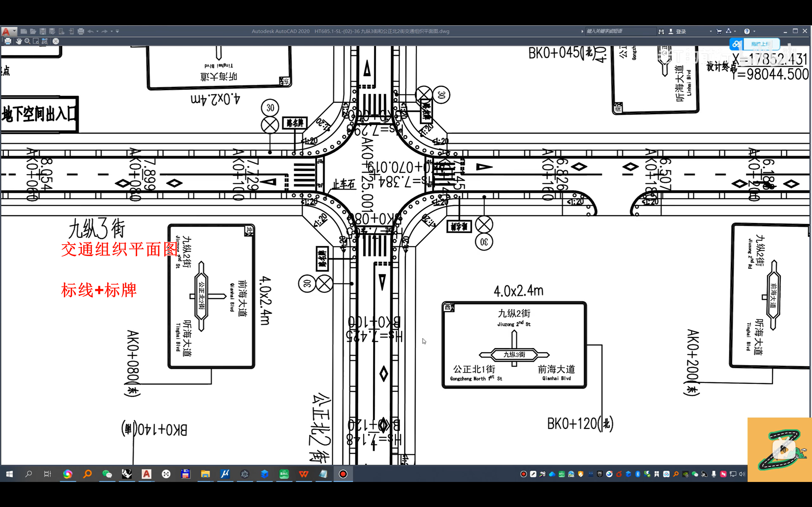Click the Windows Start button
This screenshot has height=507, width=812.
coord(10,474)
